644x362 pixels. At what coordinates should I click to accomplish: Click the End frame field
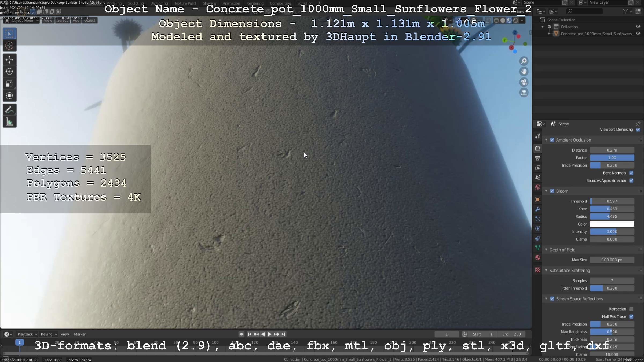point(512,334)
